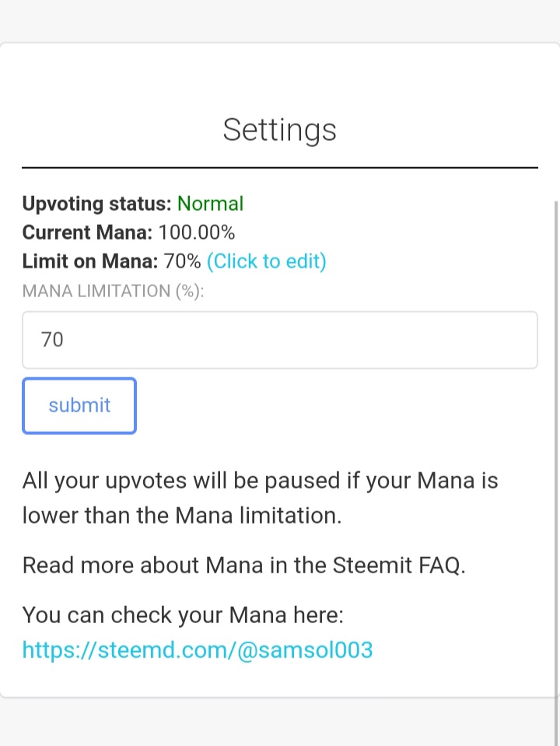Click the 100.00% current mana value
This screenshot has width=560, height=746.
coord(197,233)
